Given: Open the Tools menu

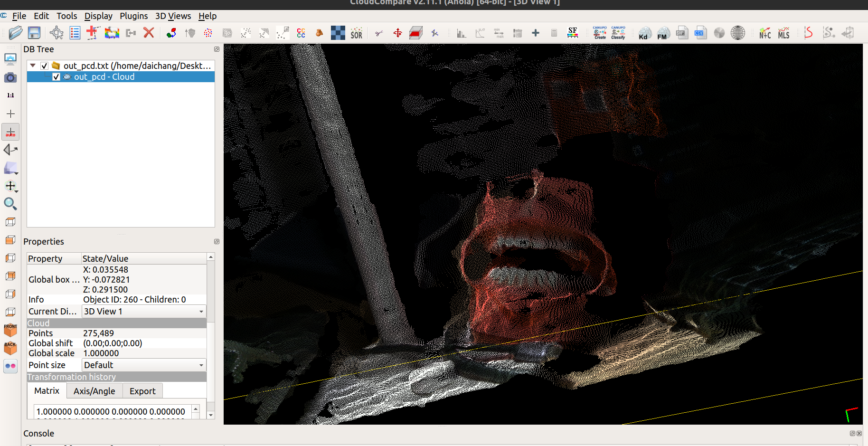Looking at the screenshot, I should pyautogui.click(x=67, y=16).
